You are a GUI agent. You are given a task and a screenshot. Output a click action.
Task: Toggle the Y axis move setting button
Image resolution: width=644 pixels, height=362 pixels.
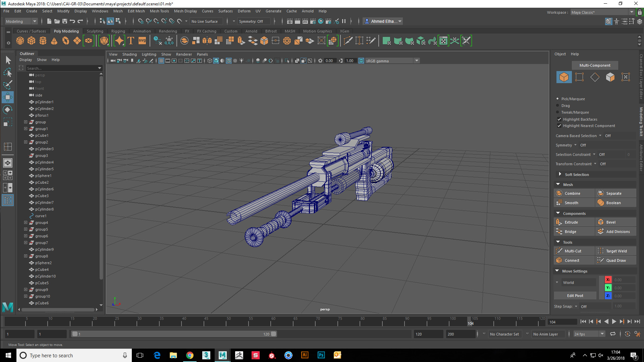click(608, 288)
